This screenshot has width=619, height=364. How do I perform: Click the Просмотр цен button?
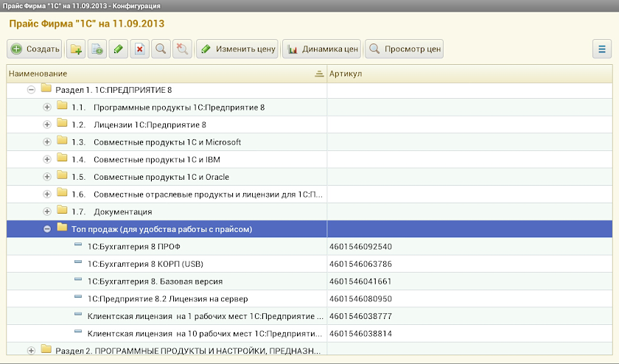[405, 49]
